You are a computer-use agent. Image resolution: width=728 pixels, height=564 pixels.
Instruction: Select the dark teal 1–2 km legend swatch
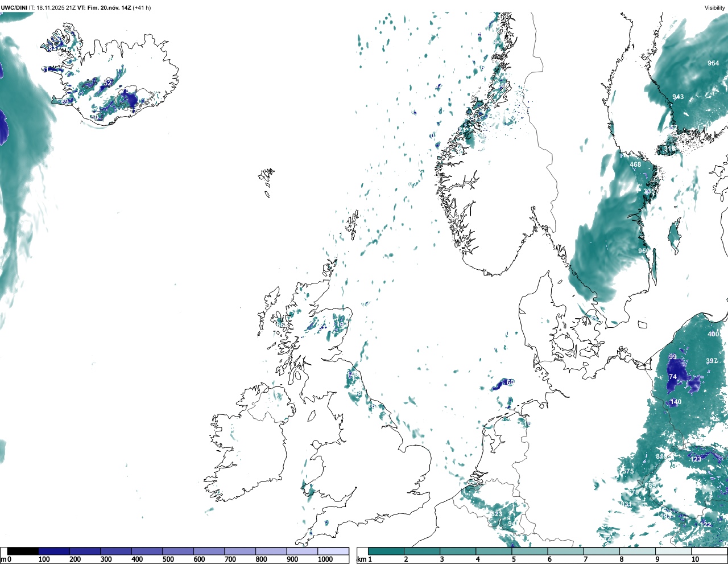[386, 551]
